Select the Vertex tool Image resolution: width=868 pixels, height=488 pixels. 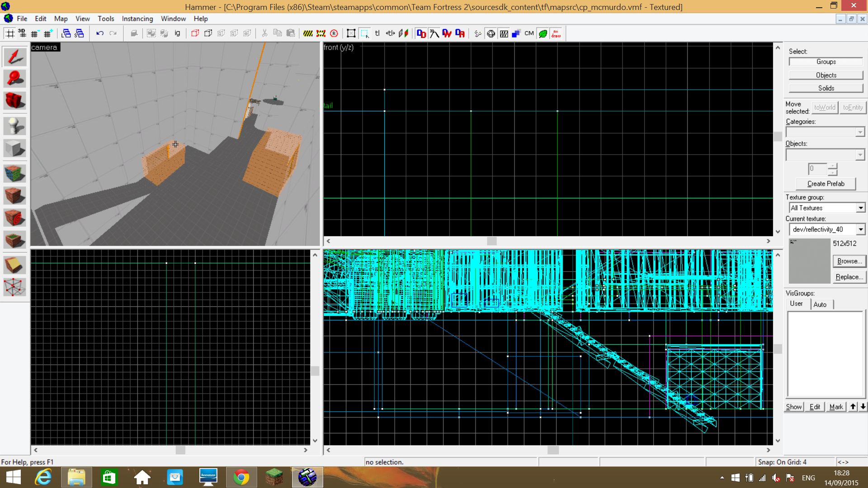pyautogui.click(x=14, y=287)
